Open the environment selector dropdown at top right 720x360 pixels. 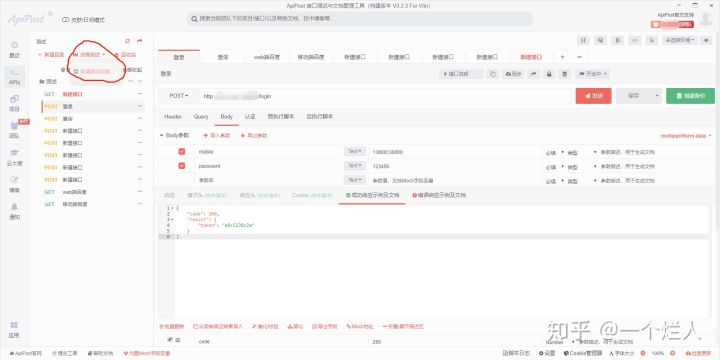[680, 40]
